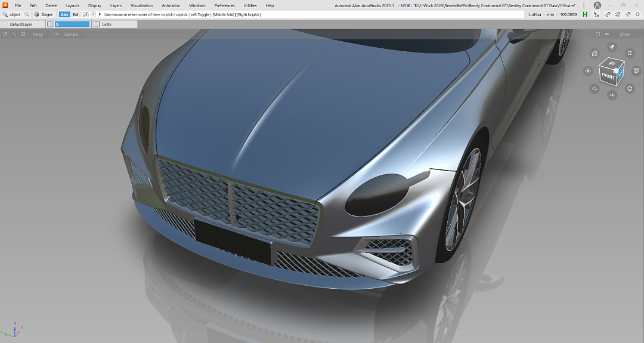This screenshot has width=644, height=343.
Task: Click the Camera button in viewport bar
Action: tap(71, 34)
